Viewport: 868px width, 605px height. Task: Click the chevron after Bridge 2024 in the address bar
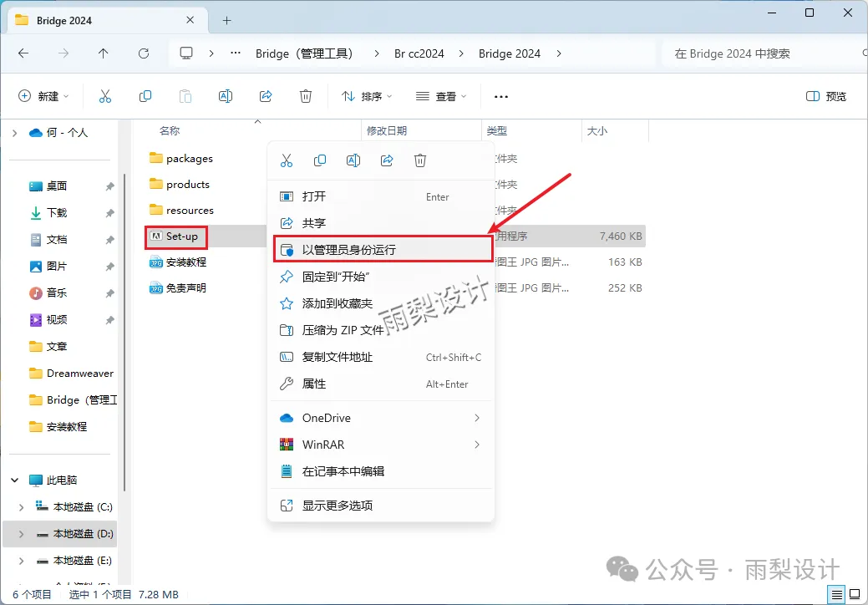click(x=559, y=53)
